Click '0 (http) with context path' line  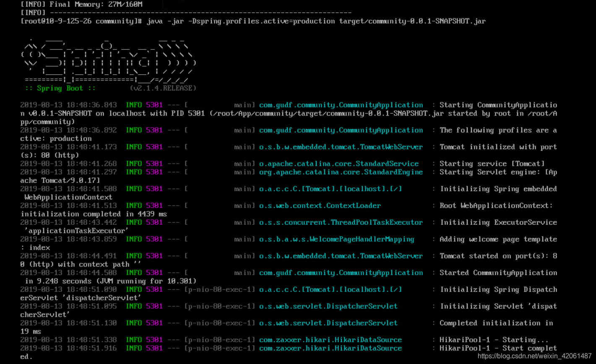(x=81, y=265)
